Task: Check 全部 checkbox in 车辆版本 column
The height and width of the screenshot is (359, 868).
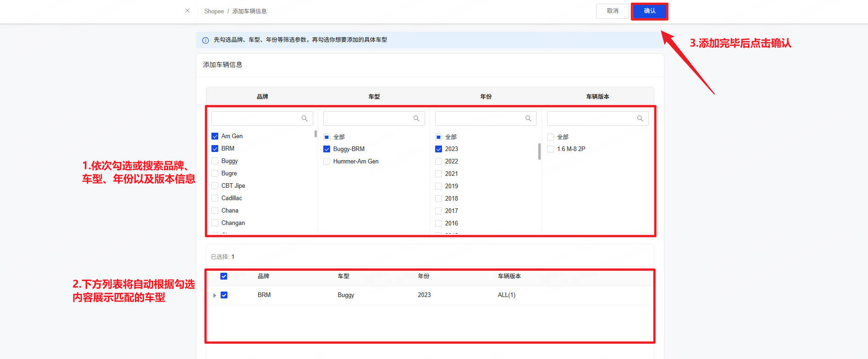Action: tap(550, 137)
